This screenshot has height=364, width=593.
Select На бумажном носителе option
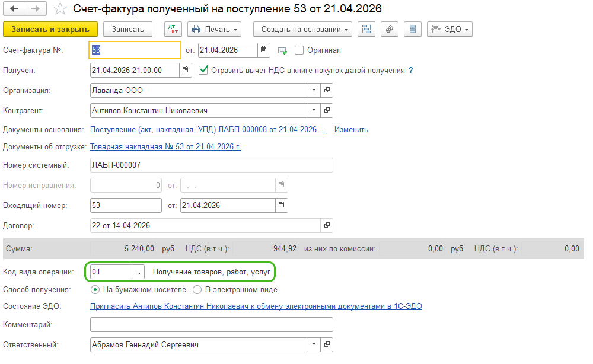pos(95,289)
